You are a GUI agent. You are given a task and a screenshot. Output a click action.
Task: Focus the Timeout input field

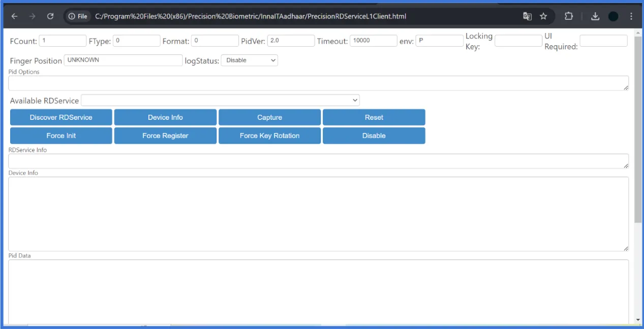(373, 41)
